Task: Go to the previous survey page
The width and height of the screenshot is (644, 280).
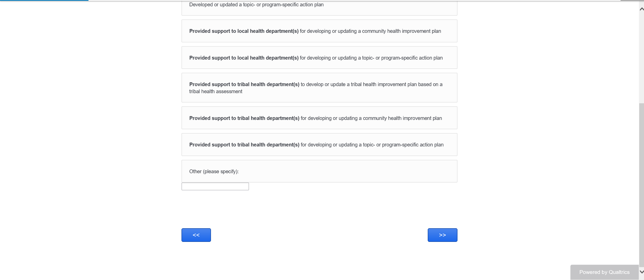Action: tap(196, 235)
